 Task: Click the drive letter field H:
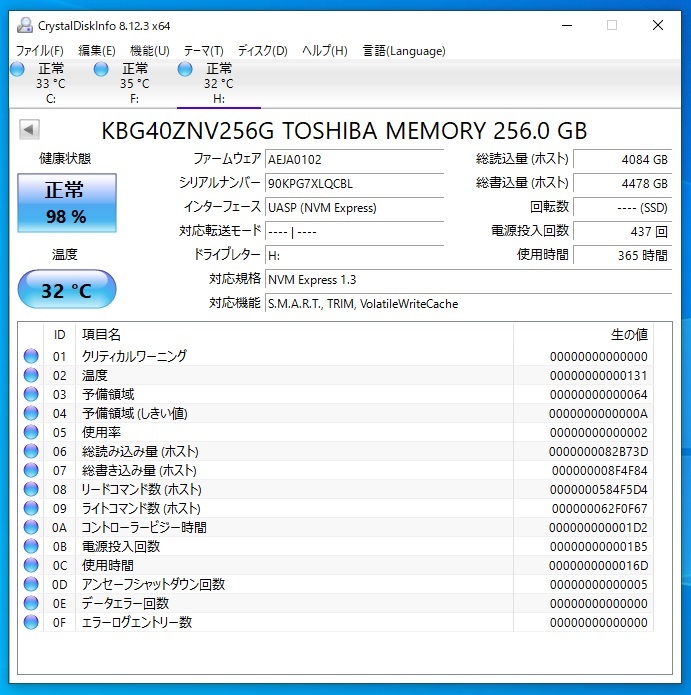tap(355, 255)
